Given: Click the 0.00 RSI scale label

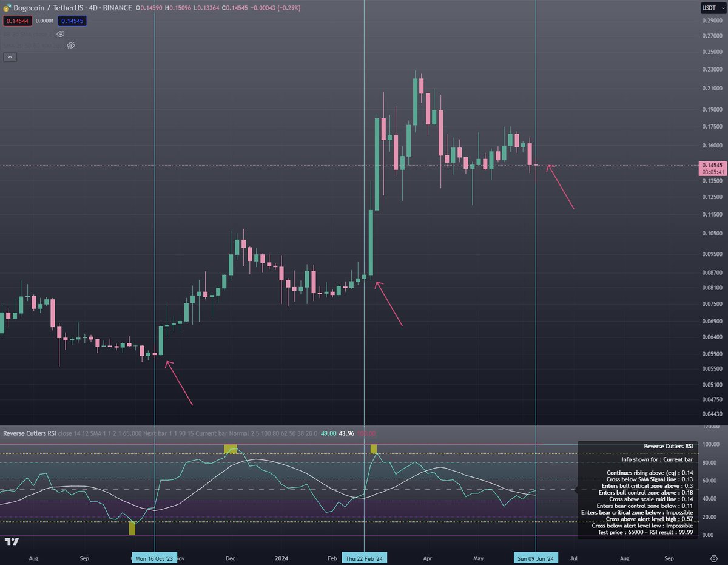Looking at the screenshot, I should point(707,535).
